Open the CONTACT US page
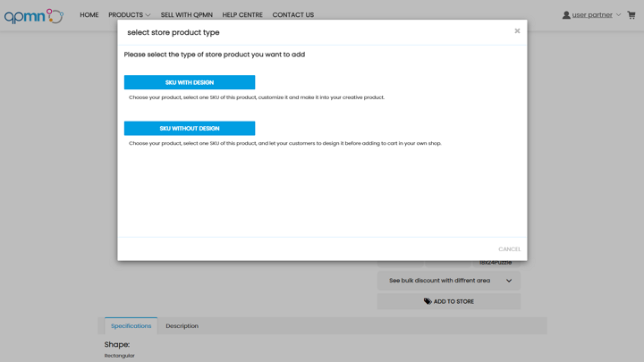 [292, 15]
